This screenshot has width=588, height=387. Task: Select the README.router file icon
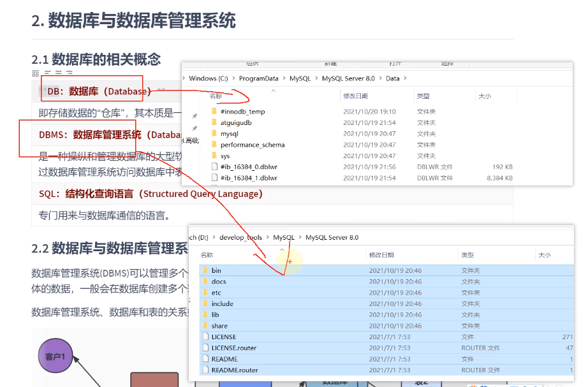(205, 370)
